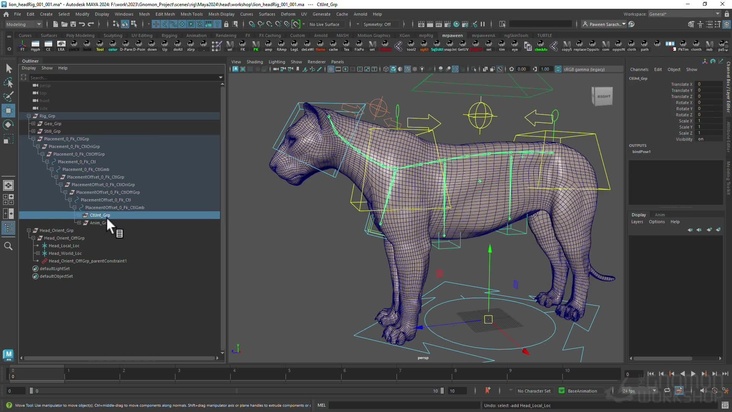732x412 pixels.
Task: Click the Lasso select tool
Action: tap(9, 83)
